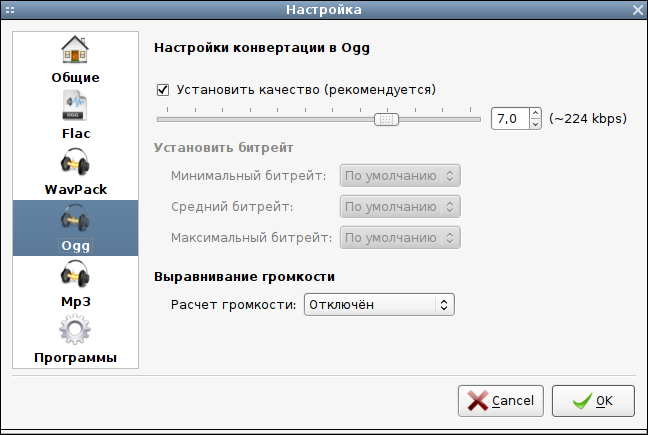The image size is (648, 435).
Task: Click the Установить битрейт group label
Action: (x=224, y=147)
